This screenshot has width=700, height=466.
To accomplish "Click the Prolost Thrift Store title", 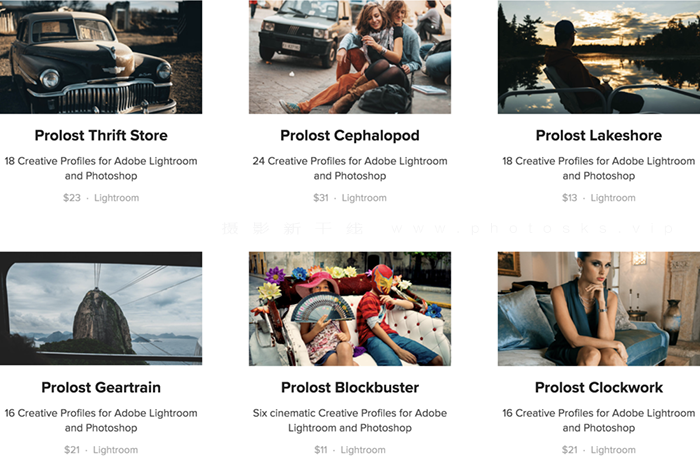I will [x=101, y=135].
